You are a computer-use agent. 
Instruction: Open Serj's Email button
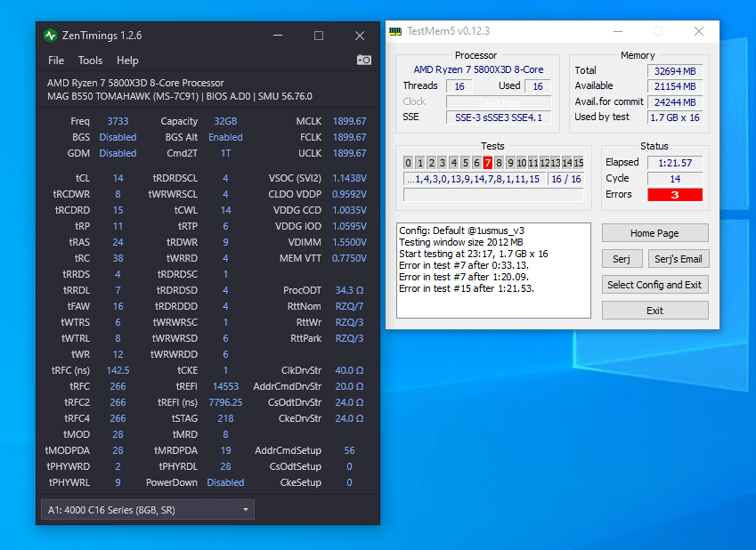coord(678,259)
